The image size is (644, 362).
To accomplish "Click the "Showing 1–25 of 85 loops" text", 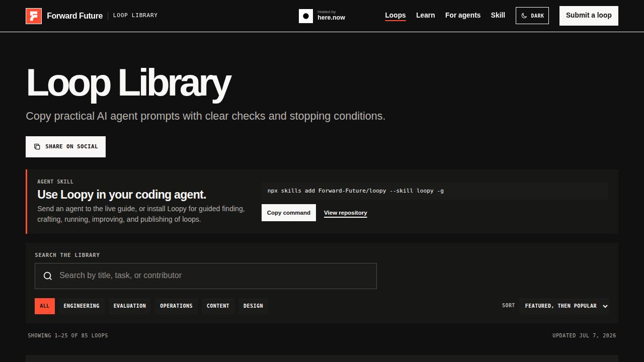I will click(x=68, y=335).
